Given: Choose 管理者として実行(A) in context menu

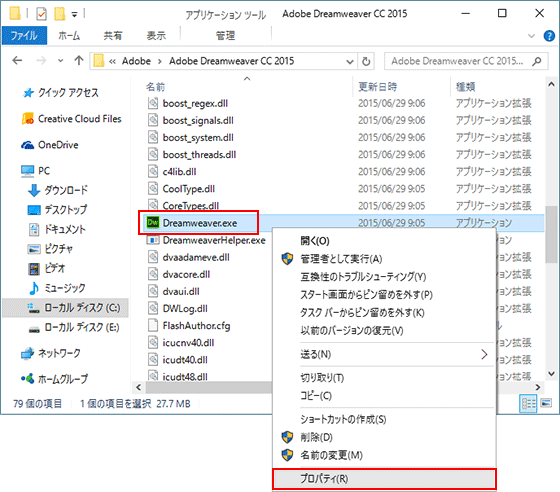Looking at the screenshot, I should point(384,258).
